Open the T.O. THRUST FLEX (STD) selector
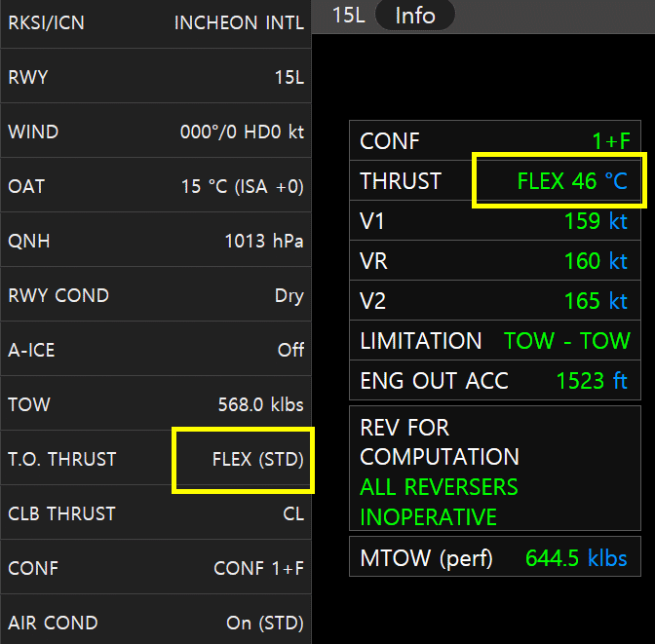The height and width of the screenshot is (644, 655). click(x=156, y=459)
